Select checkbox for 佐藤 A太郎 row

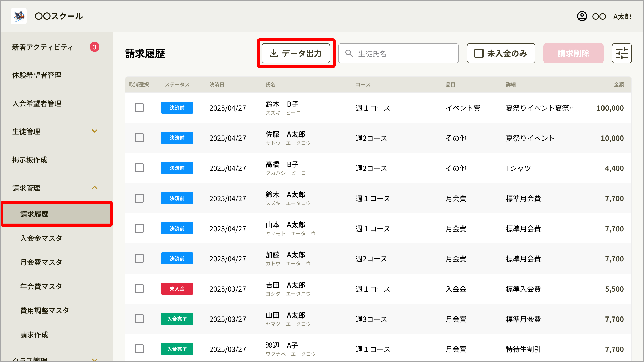tap(139, 138)
